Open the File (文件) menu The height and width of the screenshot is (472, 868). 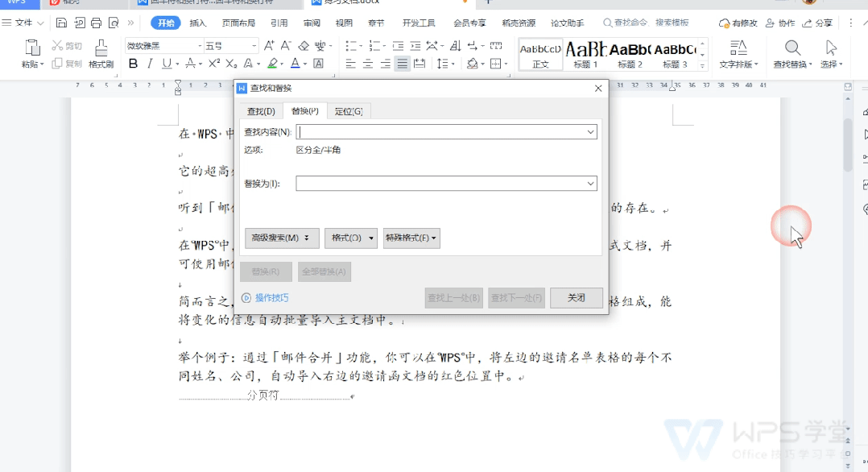click(x=23, y=23)
